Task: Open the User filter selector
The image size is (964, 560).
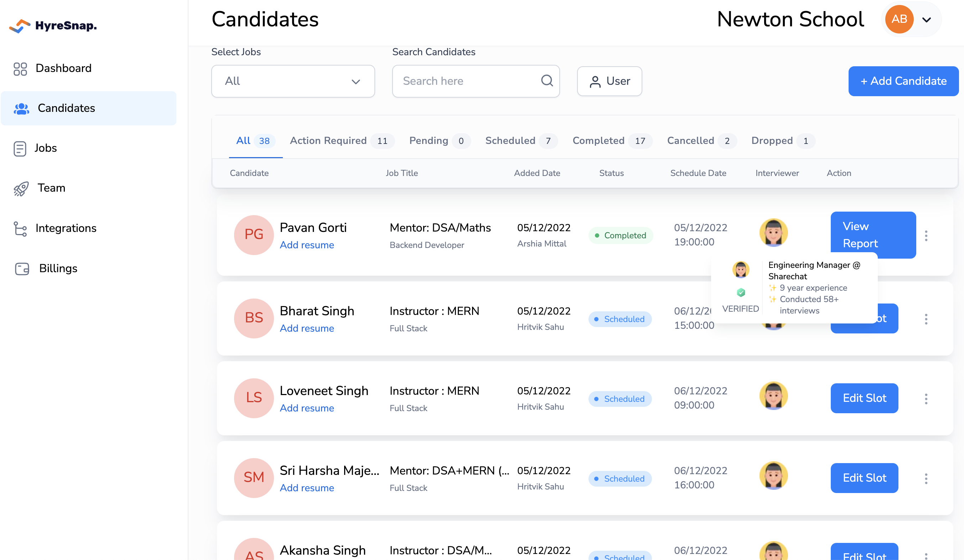Action: [x=609, y=81]
